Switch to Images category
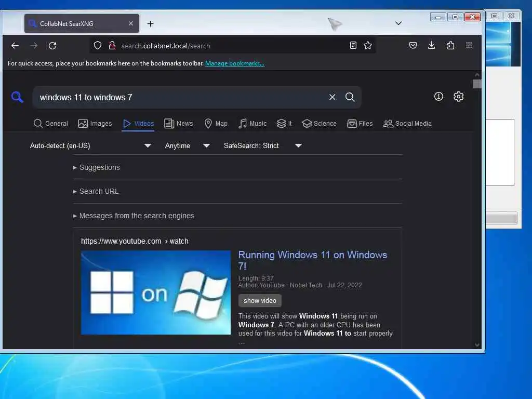This screenshot has width=532, height=399. (x=95, y=124)
